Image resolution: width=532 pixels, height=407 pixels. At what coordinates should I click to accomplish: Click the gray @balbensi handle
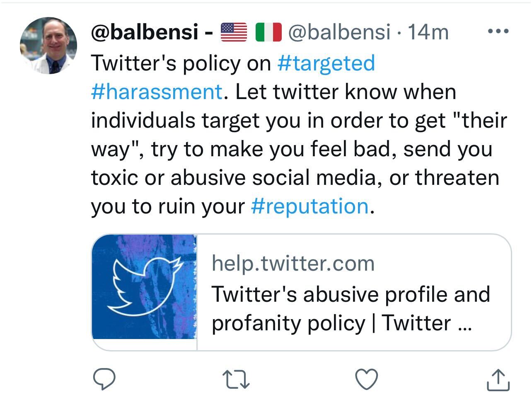[x=339, y=32]
